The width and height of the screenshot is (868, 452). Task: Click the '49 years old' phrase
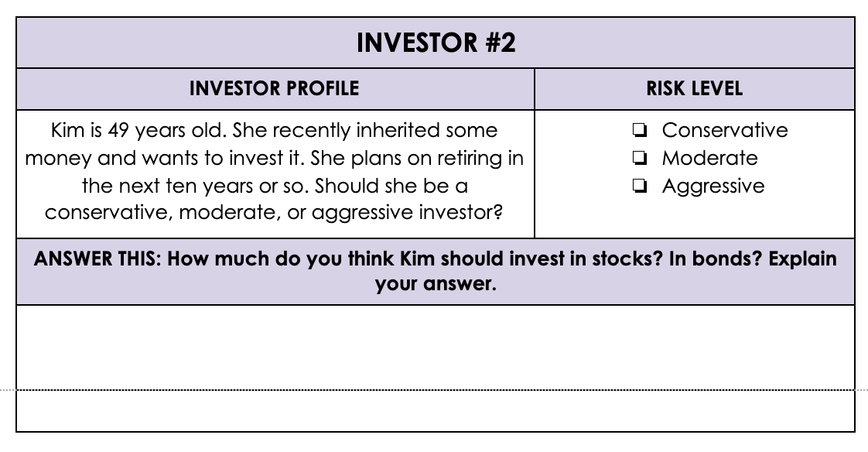167,131
